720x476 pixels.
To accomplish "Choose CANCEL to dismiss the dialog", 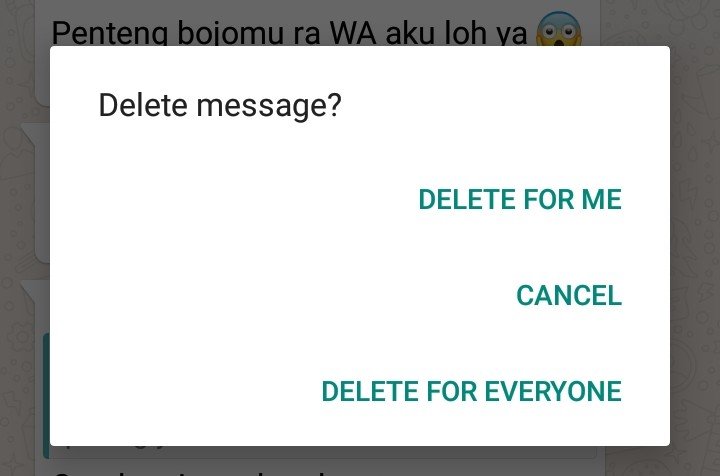I will (569, 295).
